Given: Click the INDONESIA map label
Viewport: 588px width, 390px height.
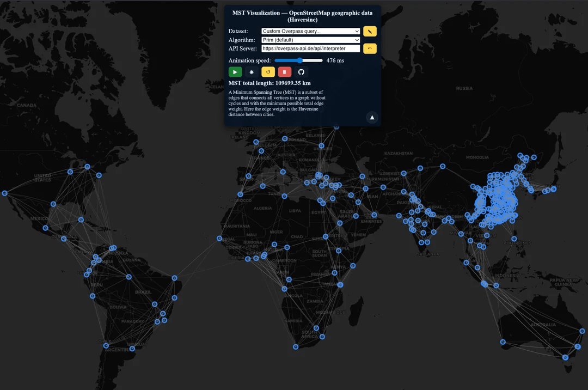Looking at the screenshot, I should (x=507, y=276).
